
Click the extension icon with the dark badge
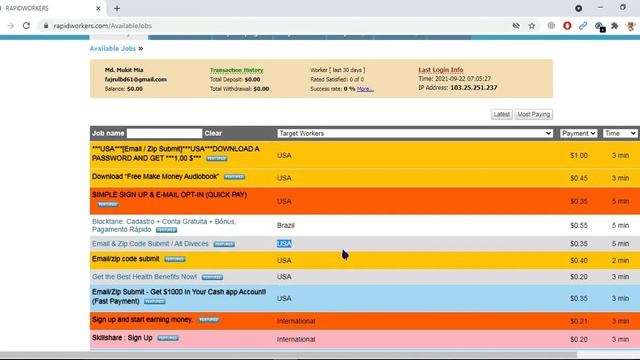[599, 27]
